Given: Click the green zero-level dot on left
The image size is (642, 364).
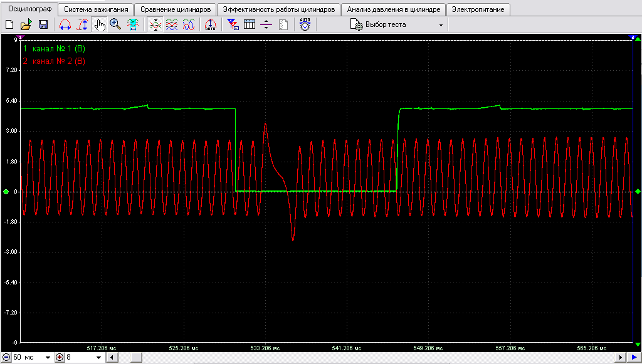Looking at the screenshot, I should [x=6, y=192].
